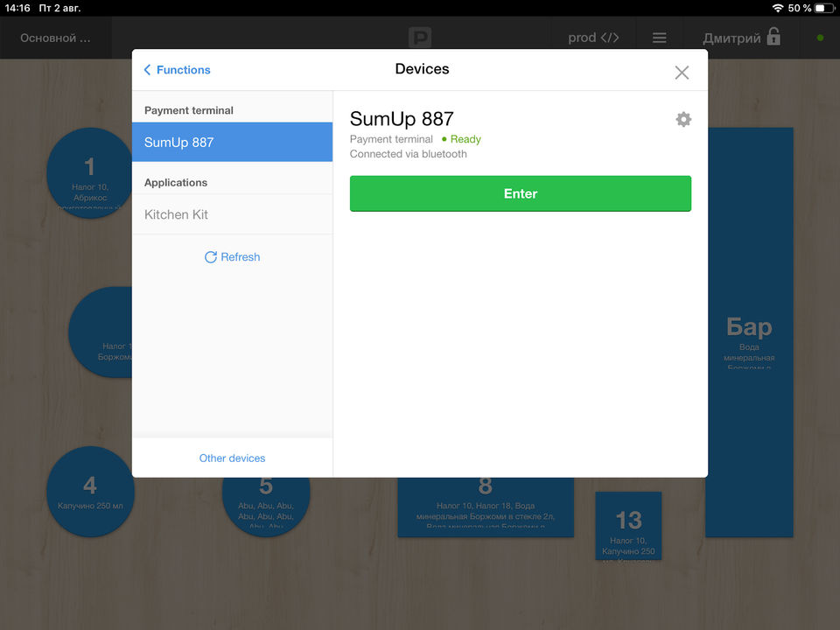Screen dimensions: 840x630
Task: Select table 5 on the floor plan
Action: click(x=266, y=507)
